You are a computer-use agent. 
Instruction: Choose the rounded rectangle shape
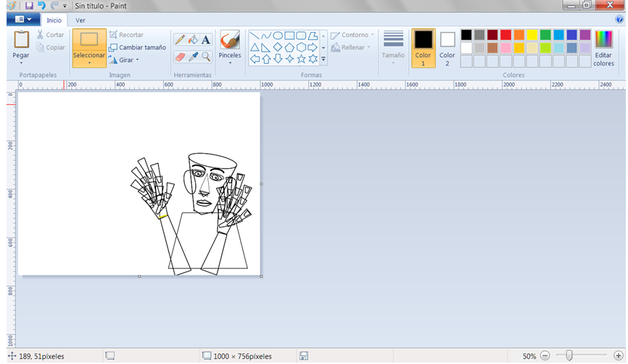301,36
